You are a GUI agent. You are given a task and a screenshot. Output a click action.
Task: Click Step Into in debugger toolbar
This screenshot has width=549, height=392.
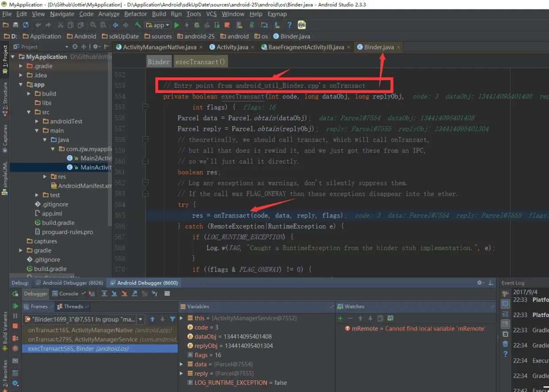(x=114, y=293)
